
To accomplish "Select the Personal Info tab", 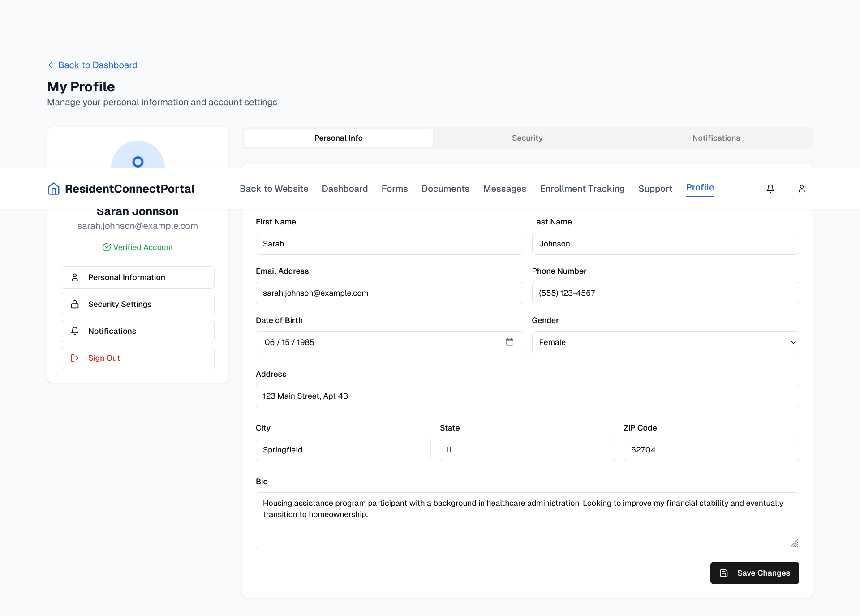I will 338,138.
